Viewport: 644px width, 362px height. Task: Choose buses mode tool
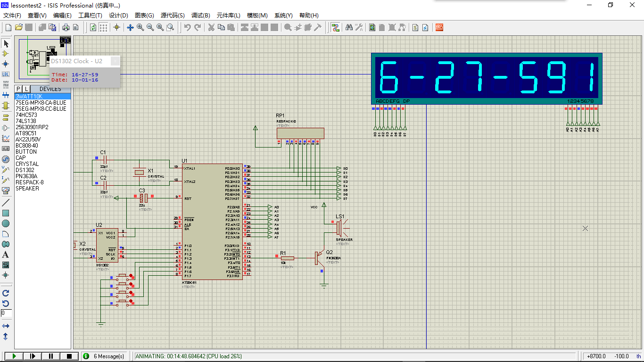click(6, 95)
